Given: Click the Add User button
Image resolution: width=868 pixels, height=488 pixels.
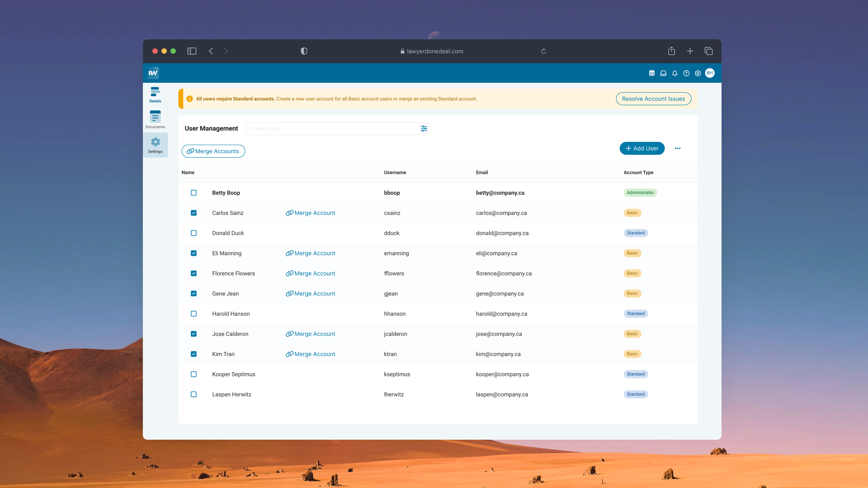Looking at the screenshot, I should click(642, 148).
